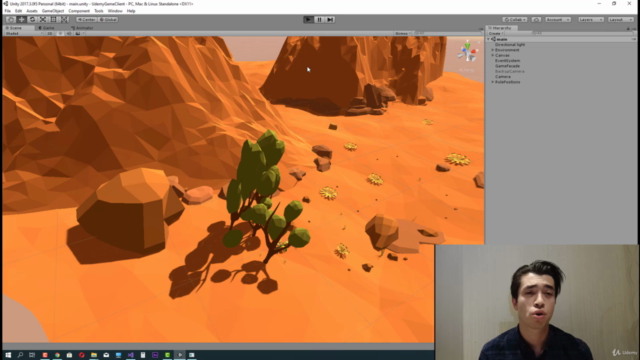Focus the Hierarchy search field
This screenshot has width=640, height=360.
[582, 33]
